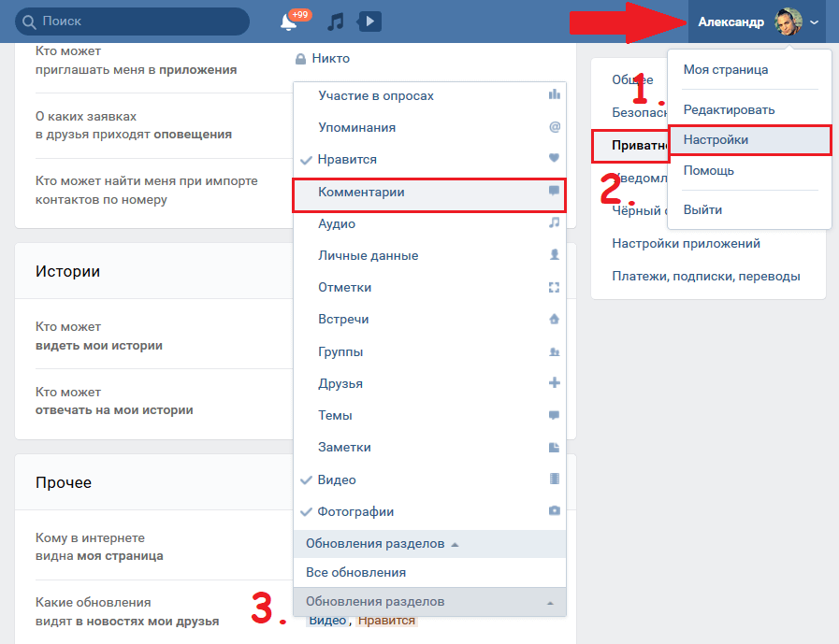Click the camera icon beside Фотографии
This screenshot has height=644, width=839.
[555, 511]
